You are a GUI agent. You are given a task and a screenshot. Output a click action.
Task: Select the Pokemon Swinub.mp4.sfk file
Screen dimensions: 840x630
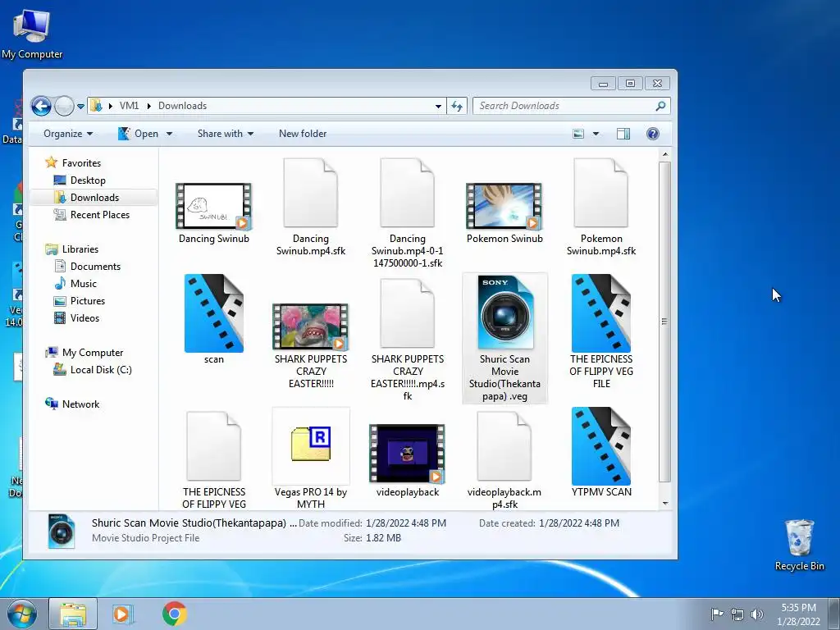[x=601, y=207]
